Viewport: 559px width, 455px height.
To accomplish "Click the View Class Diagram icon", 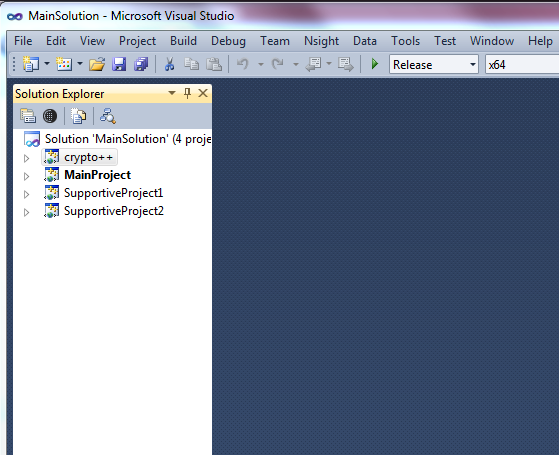I will pyautogui.click(x=108, y=116).
